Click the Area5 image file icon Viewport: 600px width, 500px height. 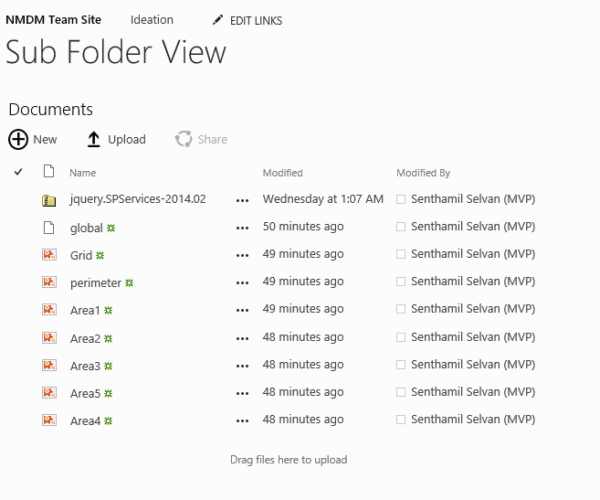click(x=49, y=393)
